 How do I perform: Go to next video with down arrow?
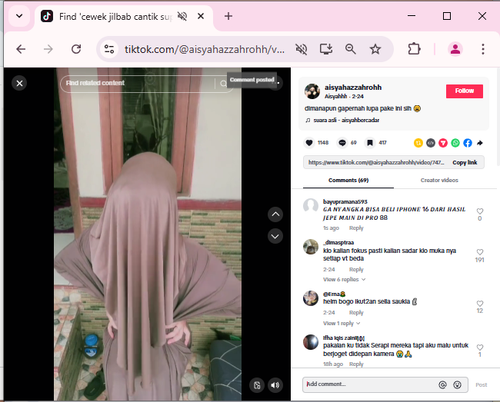point(275,236)
